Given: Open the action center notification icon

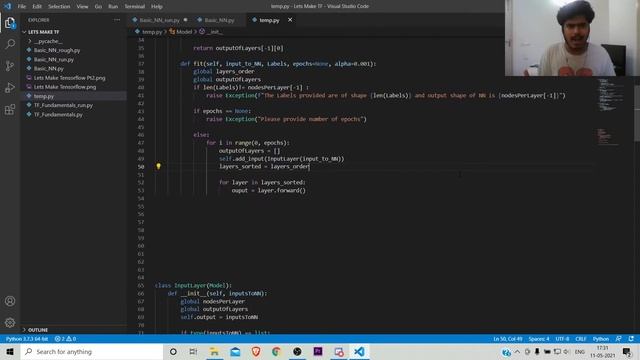Looking at the screenshot, I should tap(627, 352).
